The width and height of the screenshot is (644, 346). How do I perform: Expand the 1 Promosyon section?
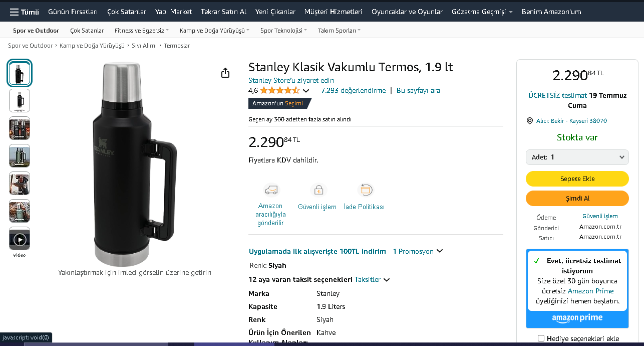tap(418, 251)
